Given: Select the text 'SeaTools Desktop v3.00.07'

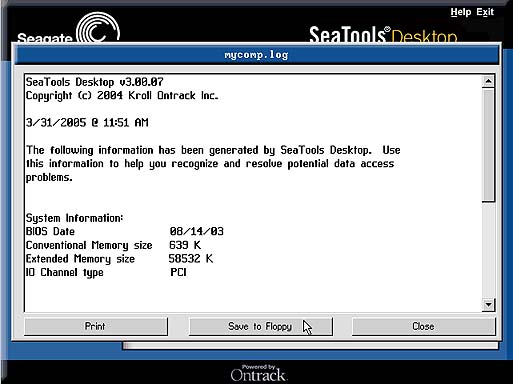Looking at the screenshot, I should pos(95,82).
